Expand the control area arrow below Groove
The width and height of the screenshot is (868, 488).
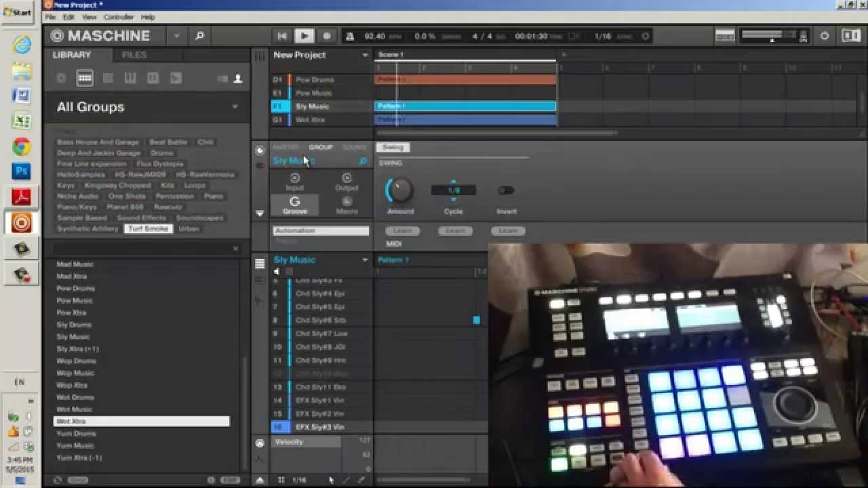coord(260,213)
